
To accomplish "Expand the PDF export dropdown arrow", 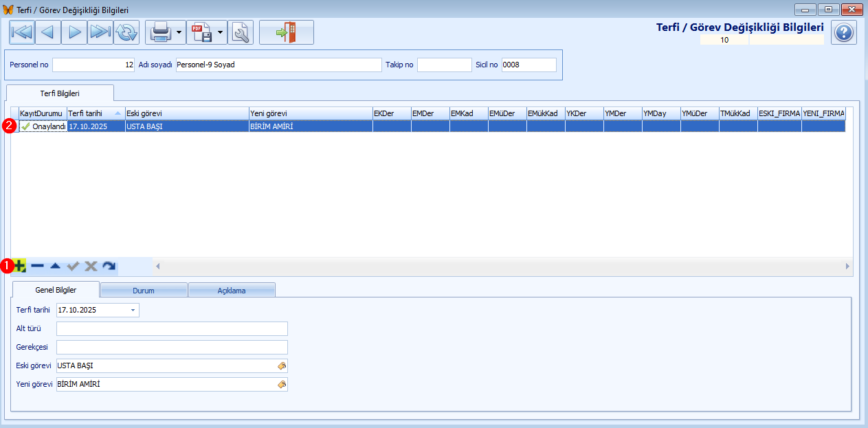I will click(x=221, y=32).
